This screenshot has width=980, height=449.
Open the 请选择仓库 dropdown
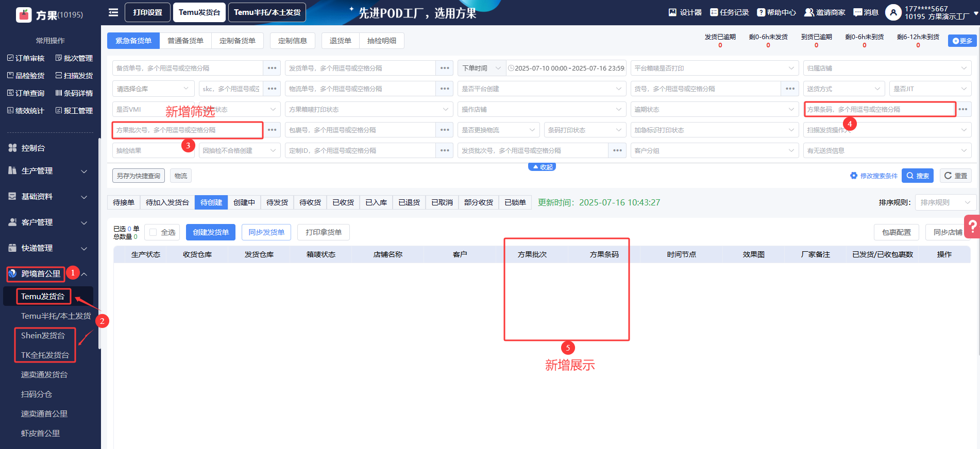click(x=154, y=89)
